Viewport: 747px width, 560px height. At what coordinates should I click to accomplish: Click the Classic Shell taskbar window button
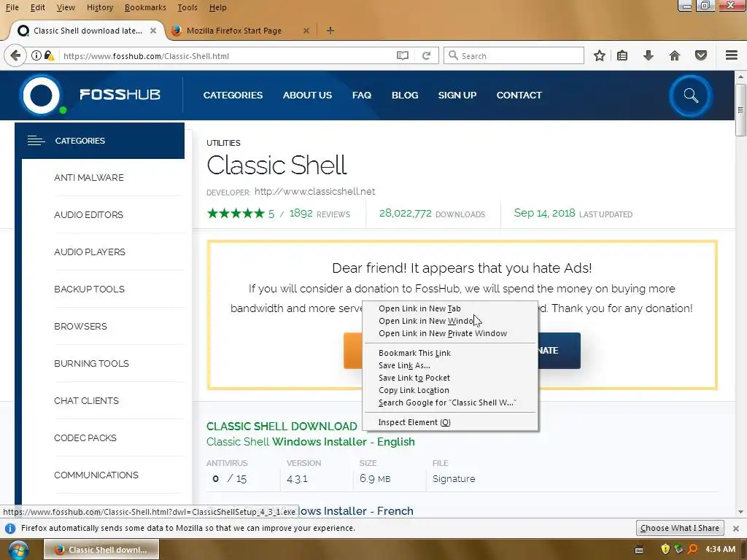coord(101,550)
